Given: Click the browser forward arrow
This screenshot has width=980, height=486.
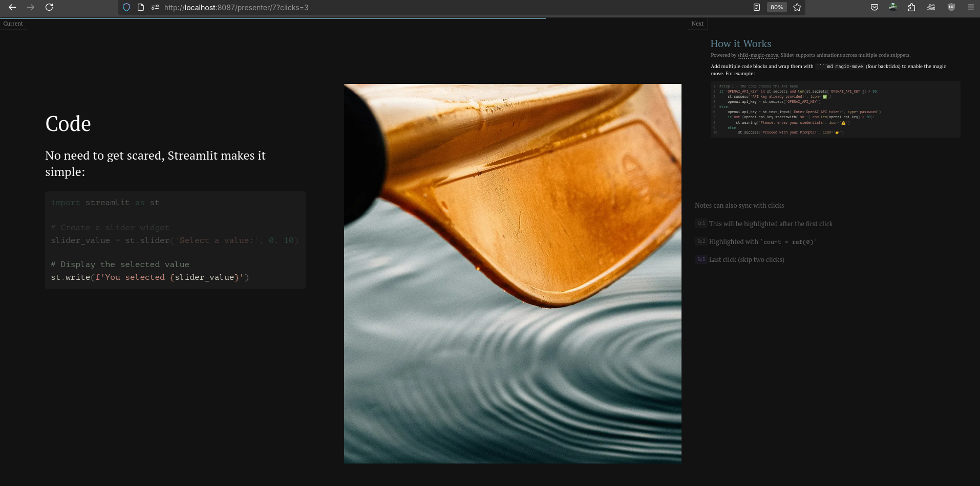Looking at the screenshot, I should click(x=31, y=7).
